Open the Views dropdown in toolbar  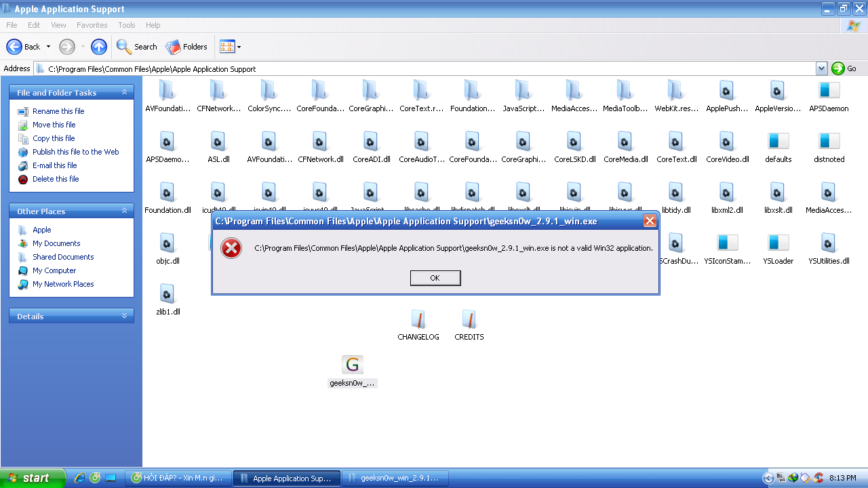click(231, 47)
